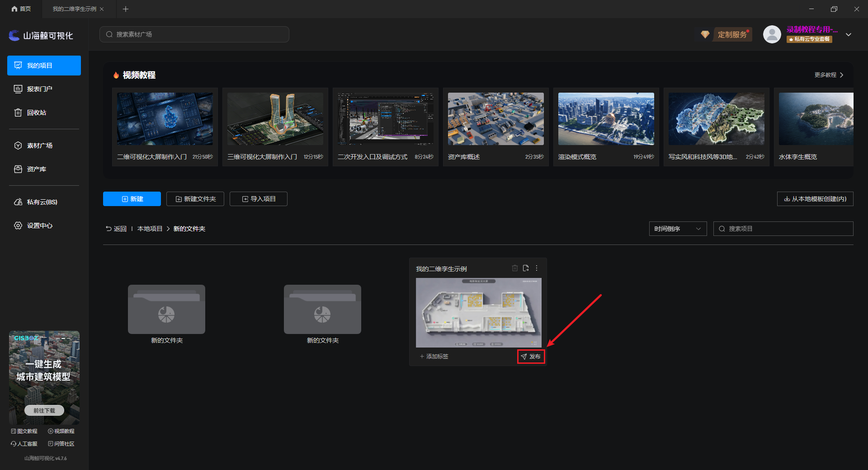The height and width of the screenshot is (470, 868).
Task: Open 设置中心 settings
Action: tap(44, 226)
